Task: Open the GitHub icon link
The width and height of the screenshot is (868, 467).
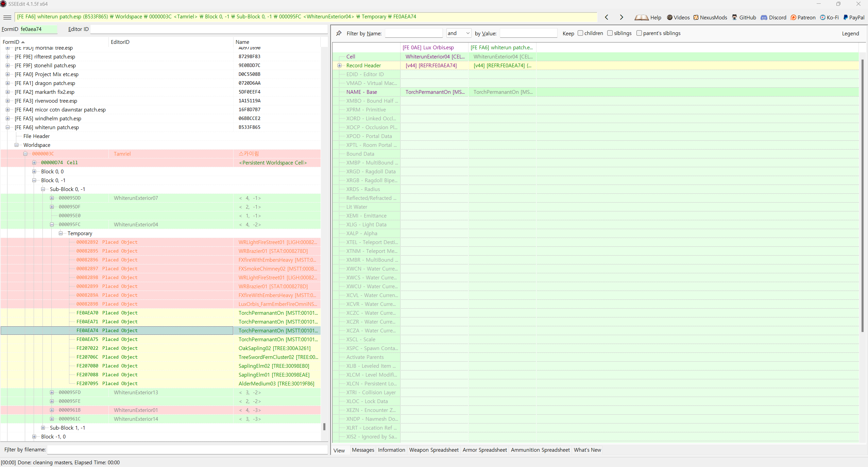Action: click(734, 17)
